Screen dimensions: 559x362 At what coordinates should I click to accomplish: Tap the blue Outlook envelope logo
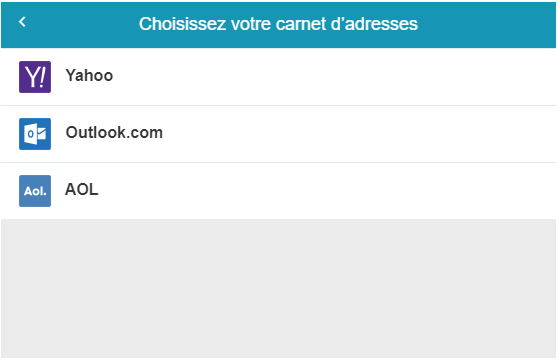(35, 134)
